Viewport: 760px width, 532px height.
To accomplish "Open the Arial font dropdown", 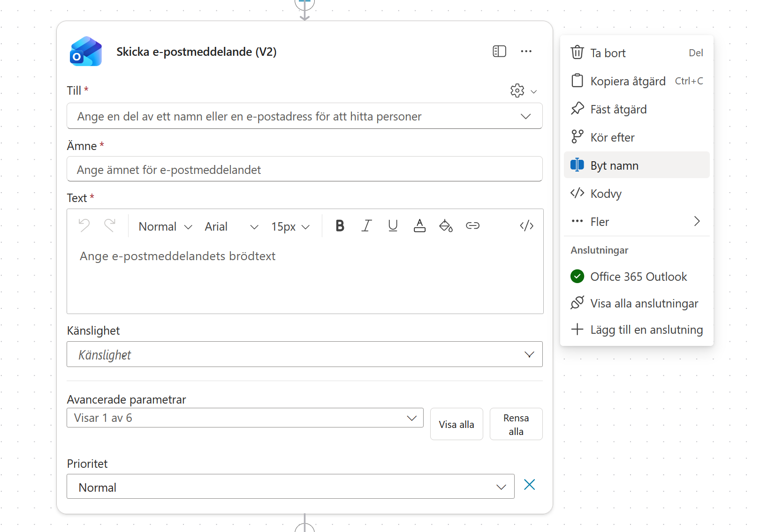I will (x=231, y=226).
